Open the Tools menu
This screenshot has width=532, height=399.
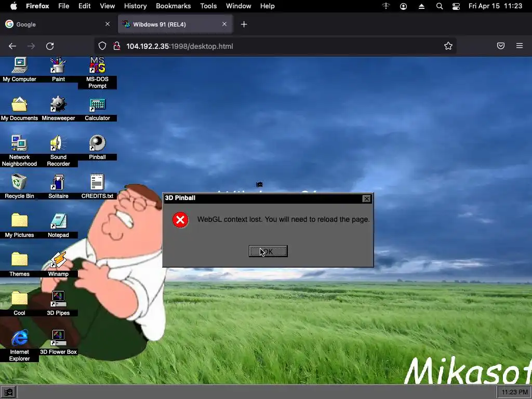click(x=208, y=6)
